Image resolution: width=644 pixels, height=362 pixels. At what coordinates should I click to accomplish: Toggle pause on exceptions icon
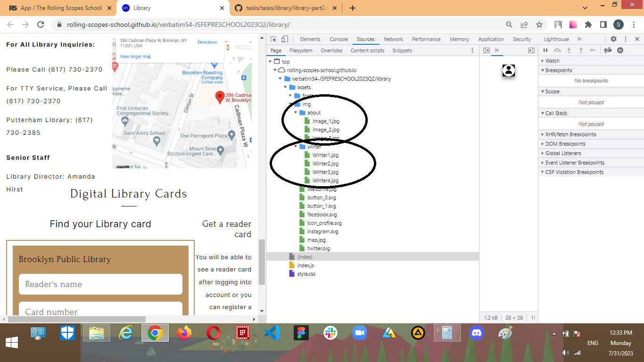click(620, 50)
